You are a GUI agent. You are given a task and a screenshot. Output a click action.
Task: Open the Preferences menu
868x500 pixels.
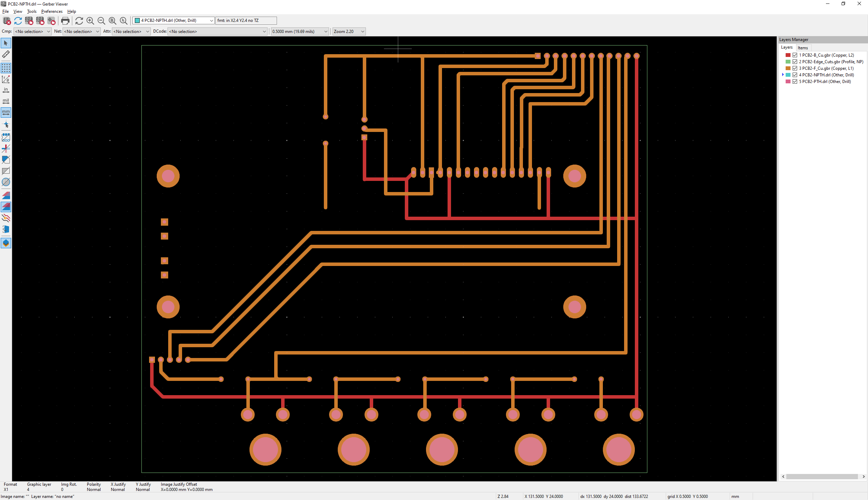tap(52, 11)
